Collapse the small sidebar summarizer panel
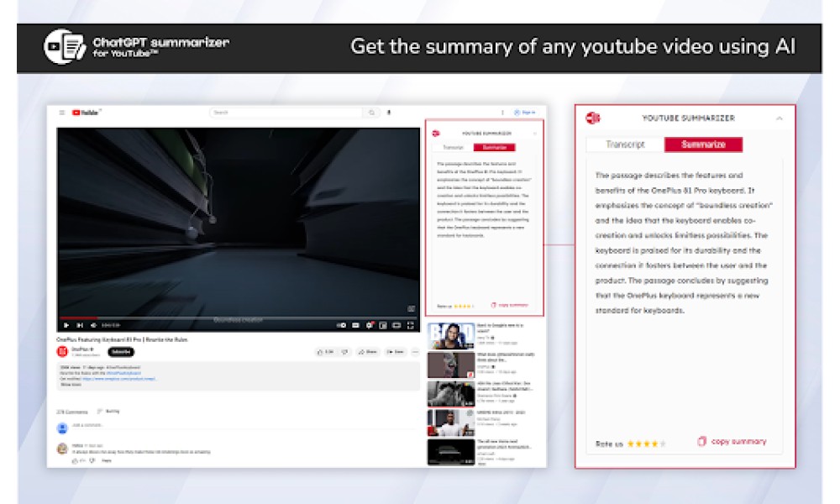The width and height of the screenshot is (840, 504). (534, 134)
